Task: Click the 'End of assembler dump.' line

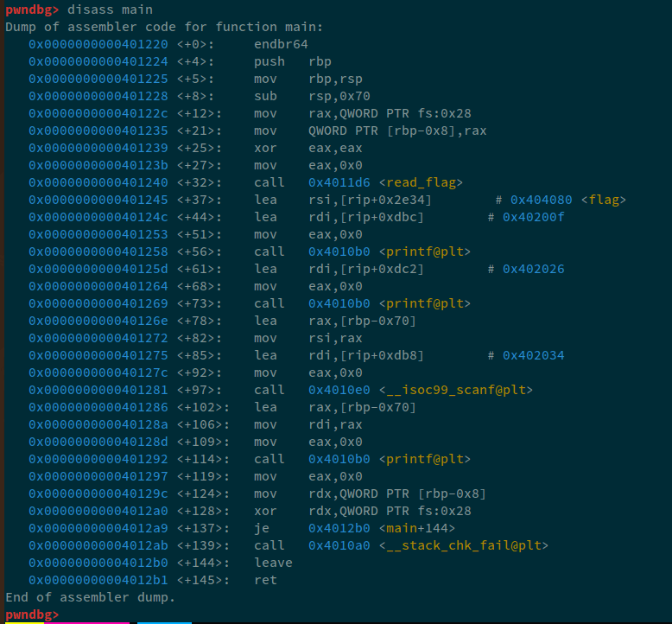Action: 90,597
